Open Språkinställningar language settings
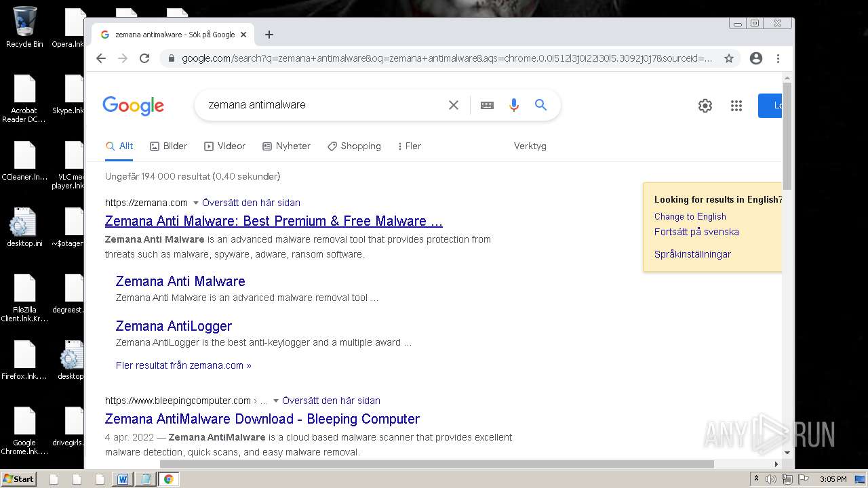 tap(692, 254)
